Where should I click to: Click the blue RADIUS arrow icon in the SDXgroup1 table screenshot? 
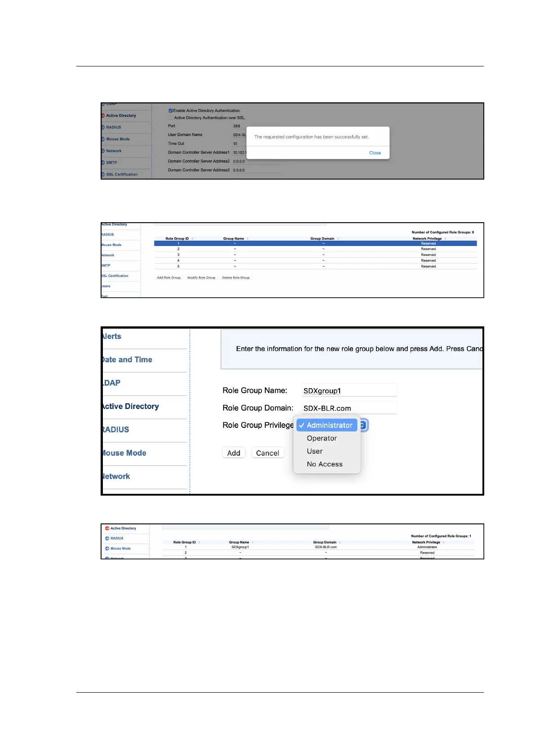[x=107, y=538]
